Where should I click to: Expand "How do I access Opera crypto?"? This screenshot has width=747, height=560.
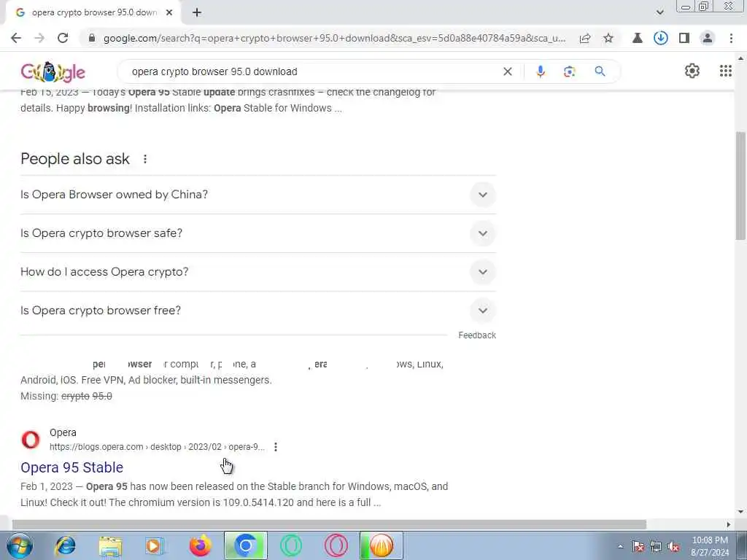pos(258,272)
